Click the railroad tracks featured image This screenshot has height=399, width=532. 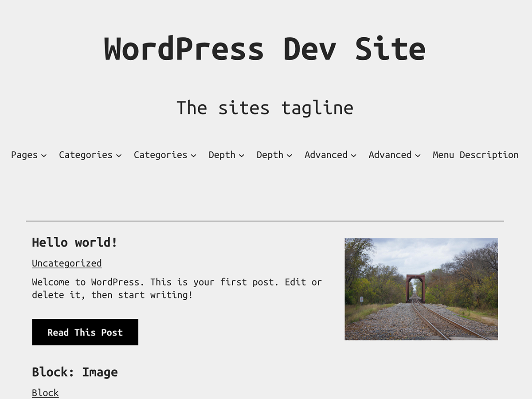(421, 289)
